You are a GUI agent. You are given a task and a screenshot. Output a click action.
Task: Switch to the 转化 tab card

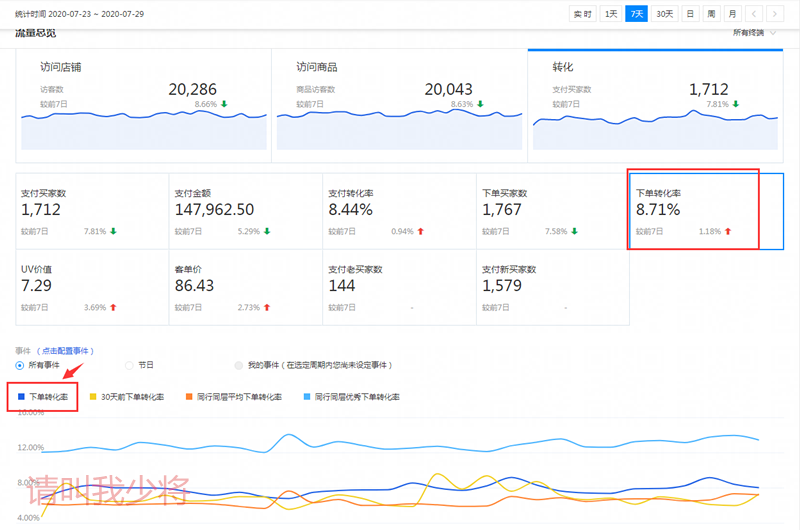coord(655,105)
